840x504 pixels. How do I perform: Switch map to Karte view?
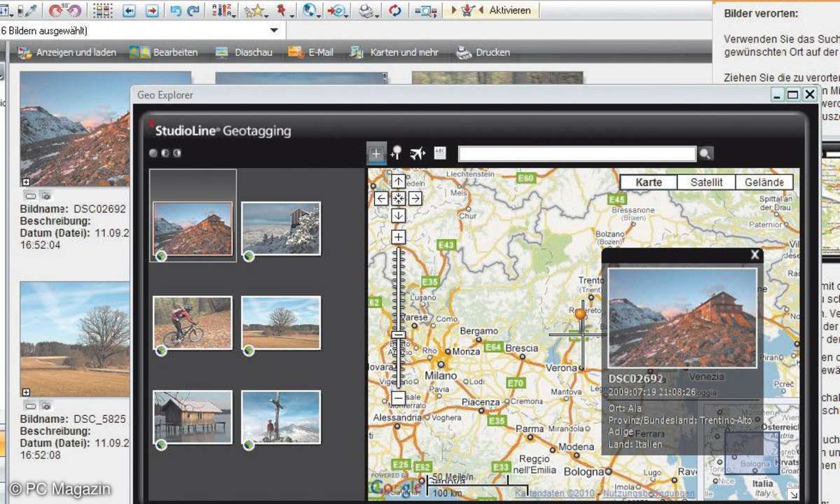[x=649, y=183]
